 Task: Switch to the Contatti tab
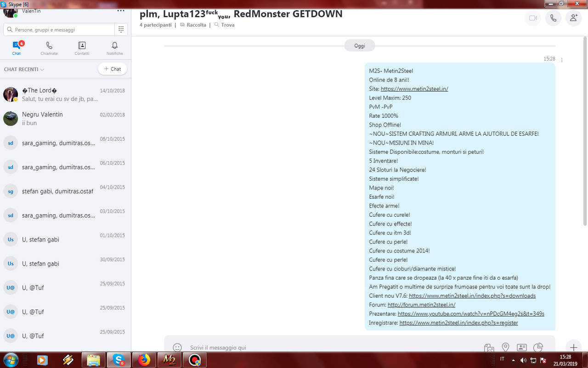pos(82,48)
